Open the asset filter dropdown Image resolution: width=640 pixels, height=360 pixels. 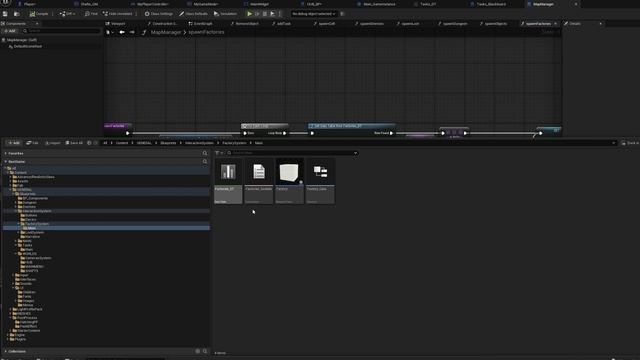coord(219,153)
